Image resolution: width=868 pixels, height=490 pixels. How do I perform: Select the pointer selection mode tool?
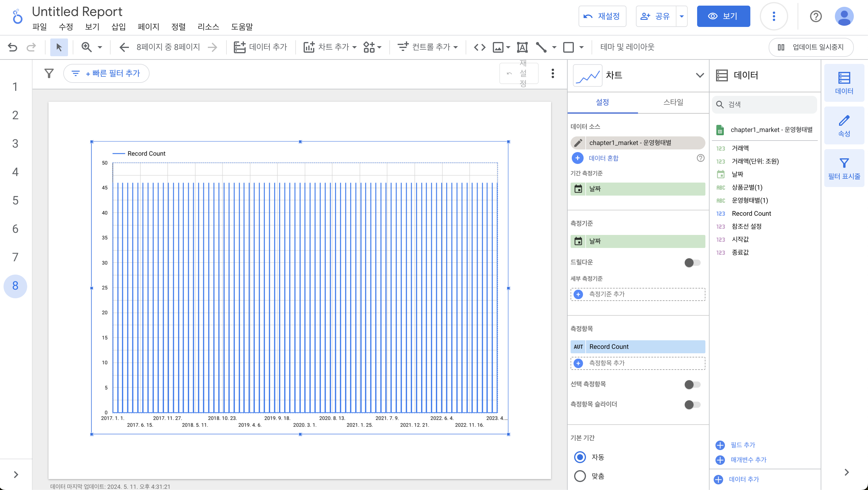59,47
